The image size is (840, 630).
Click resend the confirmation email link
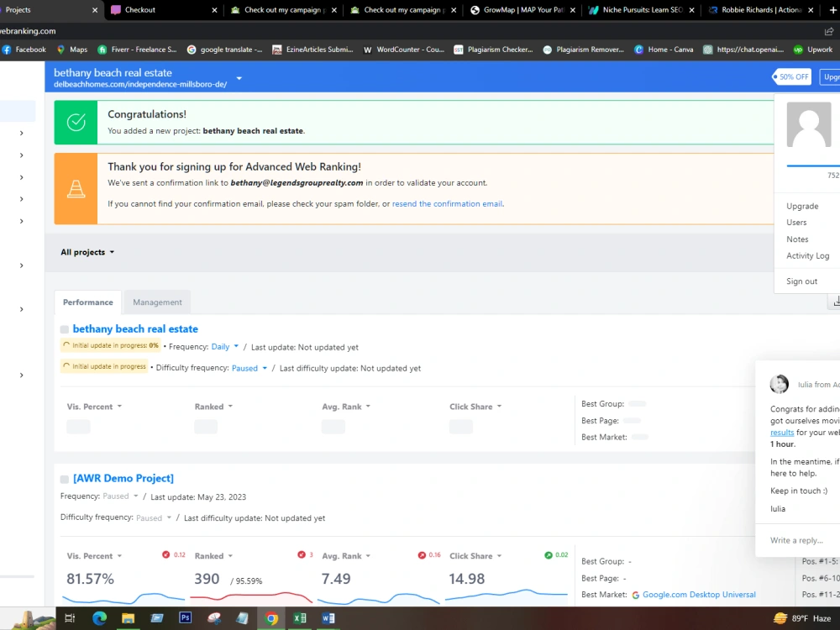[448, 203]
